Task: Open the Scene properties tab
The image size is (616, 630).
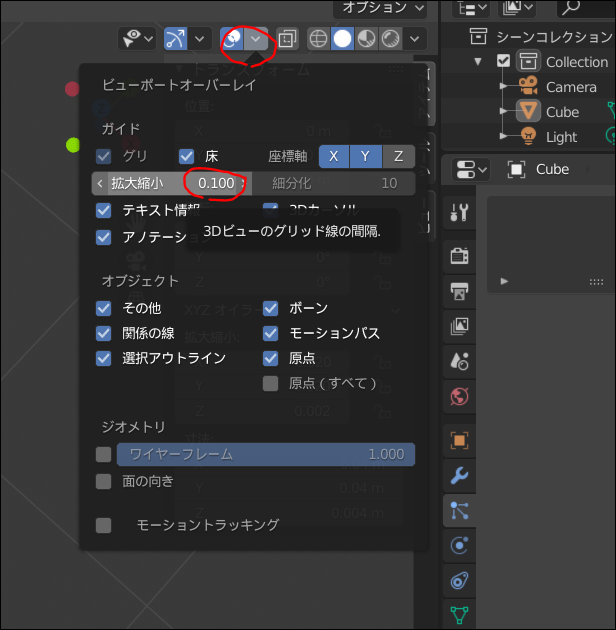Action: [459, 361]
